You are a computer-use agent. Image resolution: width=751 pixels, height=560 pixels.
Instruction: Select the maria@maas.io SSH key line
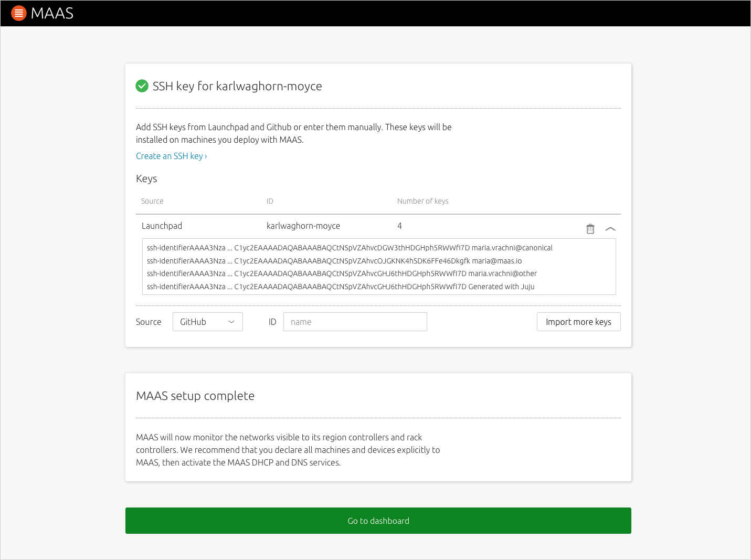pos(334,261)
